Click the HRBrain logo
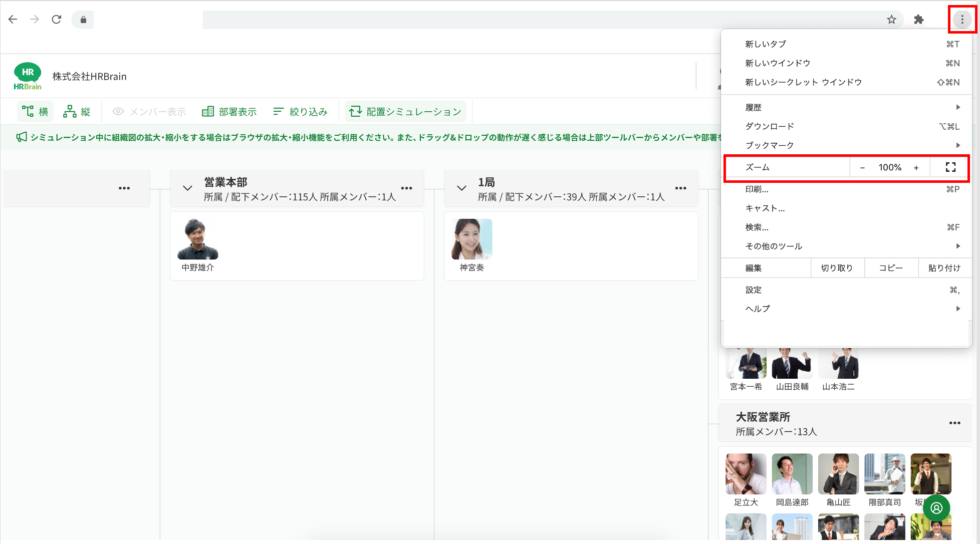This screenshot has height=544, width=980. pos(28,76)
